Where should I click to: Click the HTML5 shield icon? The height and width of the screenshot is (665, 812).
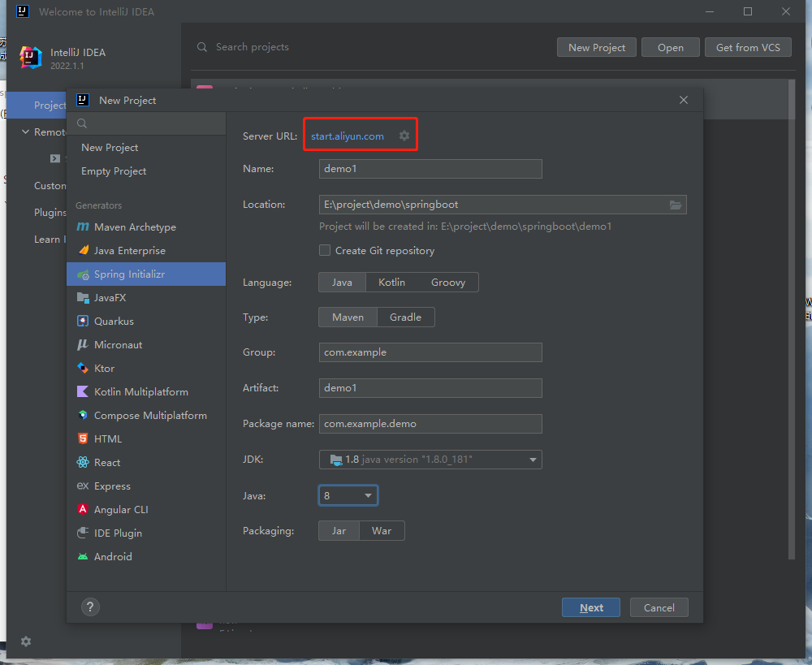point(83,438)
